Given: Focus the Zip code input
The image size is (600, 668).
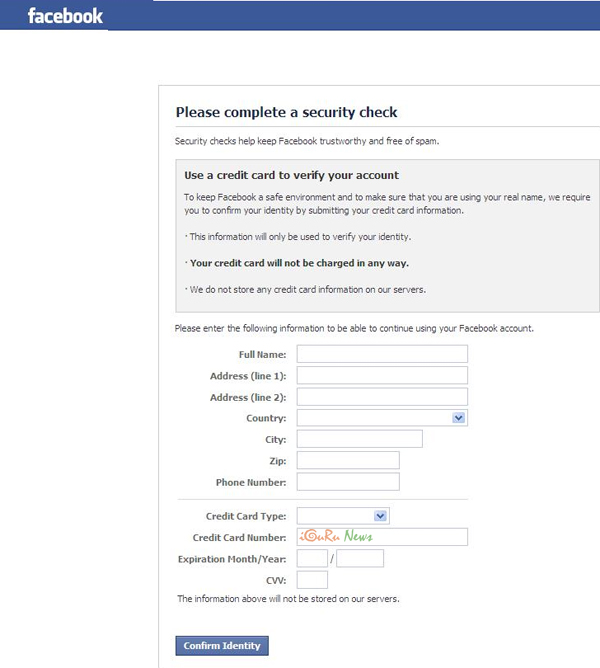Looking at the screenshot, I should [x=348, y=461].
